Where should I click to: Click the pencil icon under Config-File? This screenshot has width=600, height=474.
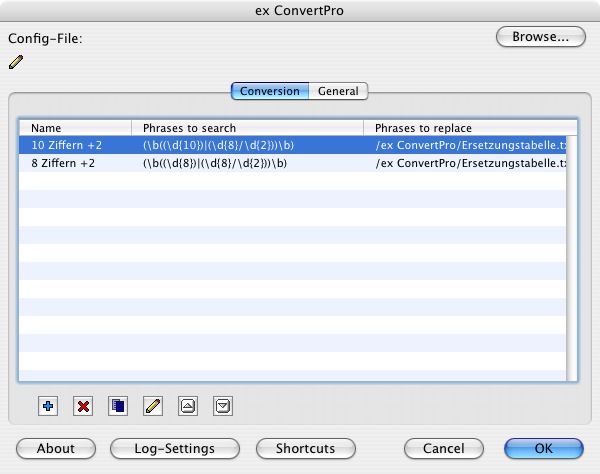tap(16, 62)
